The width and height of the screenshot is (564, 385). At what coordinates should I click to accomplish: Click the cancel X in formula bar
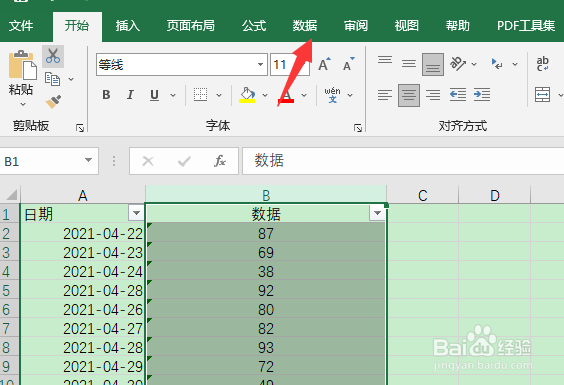(x=148, y=161)
